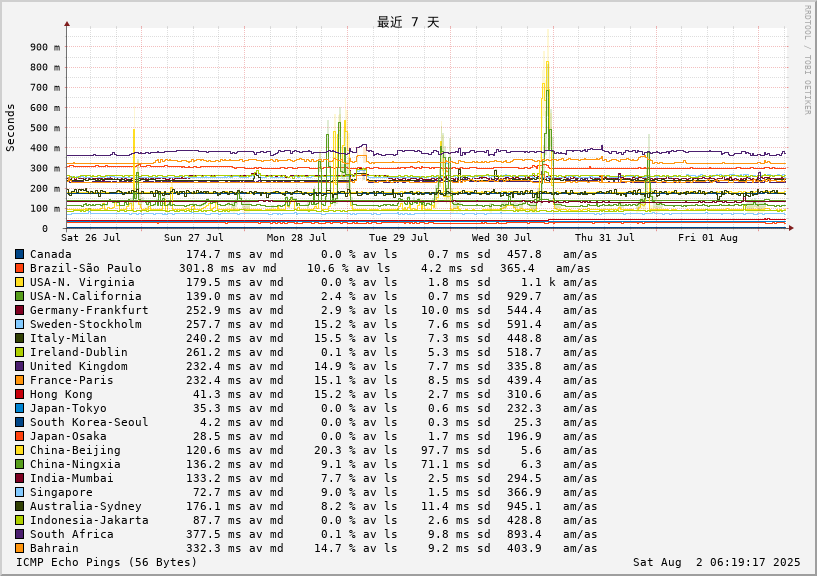Select the "377.5 ms" South Africa median

pyautogui.click(x=214, y=534)
